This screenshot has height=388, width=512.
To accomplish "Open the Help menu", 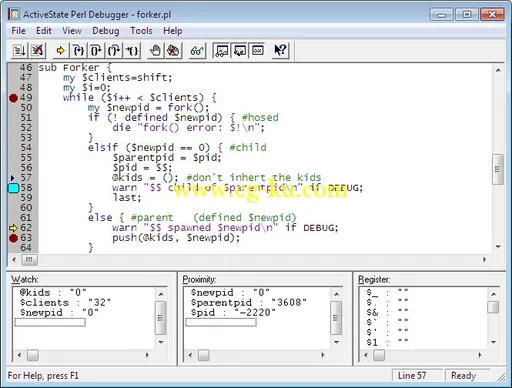I will point(173,31).
